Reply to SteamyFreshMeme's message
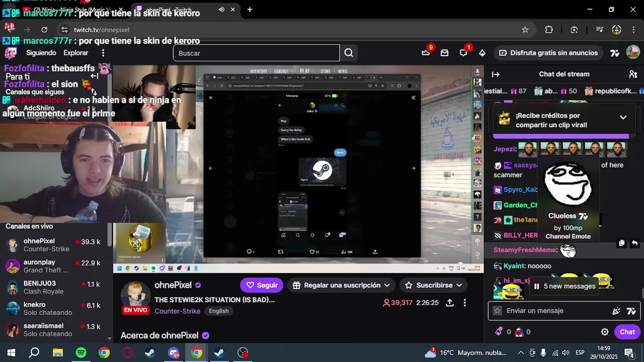 coord(634,243)
